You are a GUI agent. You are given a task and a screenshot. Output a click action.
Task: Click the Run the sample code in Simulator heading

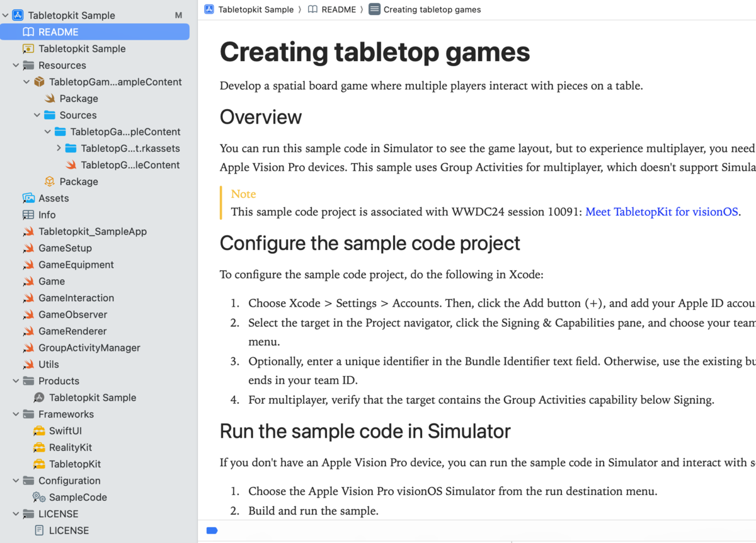(365, 432)
